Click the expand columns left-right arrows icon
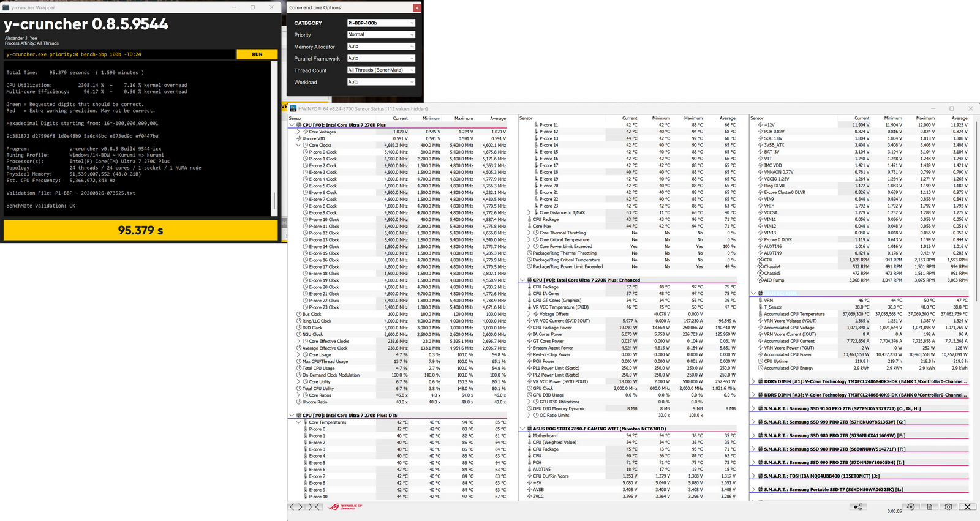Image resolution: width=980 pixels, height=521 pixels. [x=296, y=507]
